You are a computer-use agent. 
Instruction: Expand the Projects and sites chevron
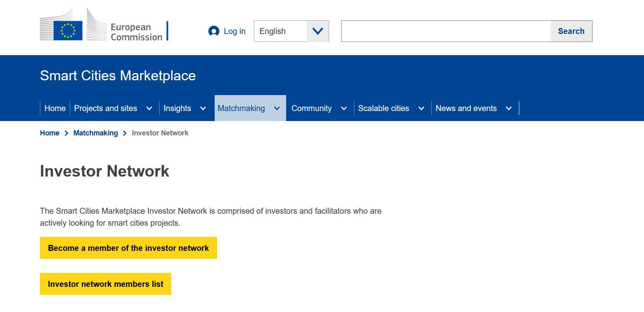click(x=149, y=108)
